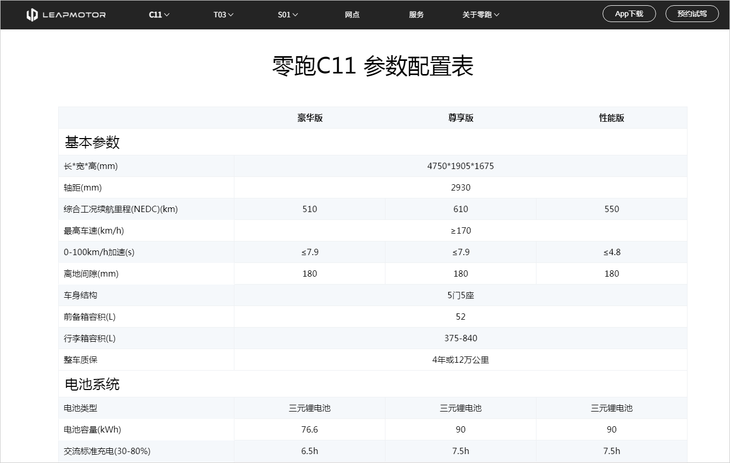This screenshot has height=463, width=730.
Task: Click the 零跑C11 参数配置表 heading
Action: pyautogui.click(x=372, y=66)
